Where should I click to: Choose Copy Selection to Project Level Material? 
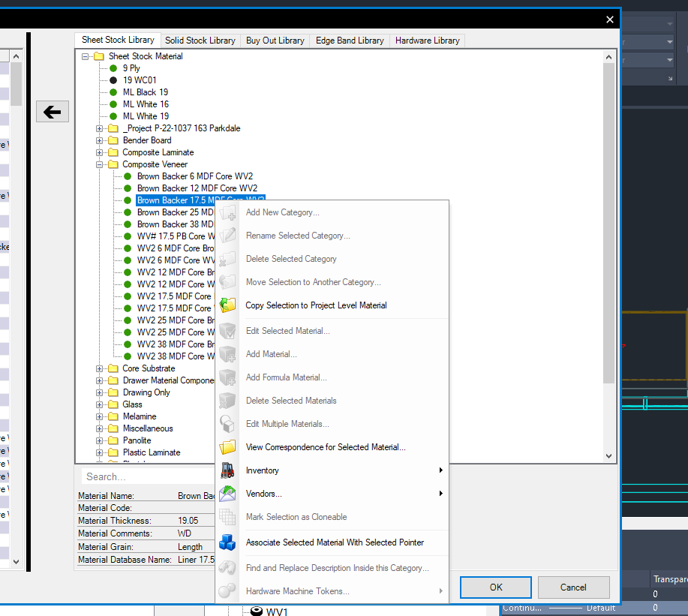(332, 305)
